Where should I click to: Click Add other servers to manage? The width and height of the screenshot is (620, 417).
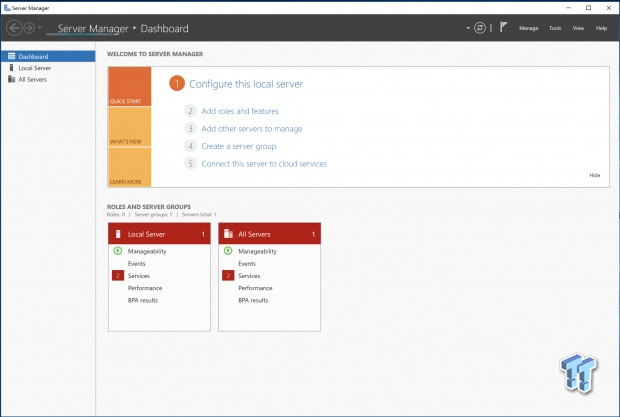click(251, 129)
